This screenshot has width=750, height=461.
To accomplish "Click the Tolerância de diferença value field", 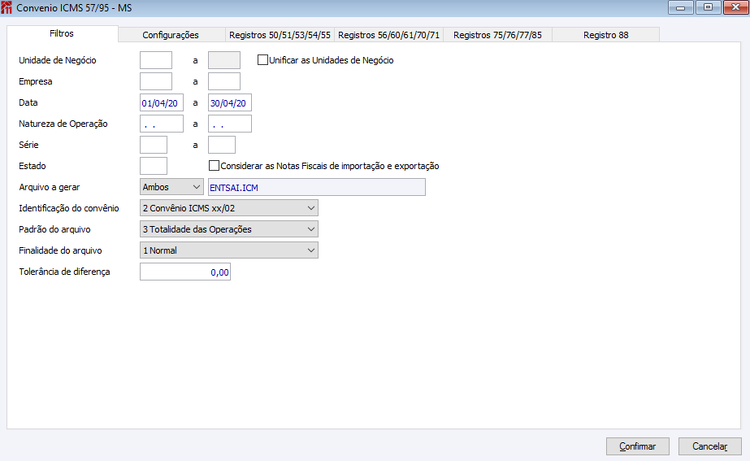I will click(x=185, y=272).
